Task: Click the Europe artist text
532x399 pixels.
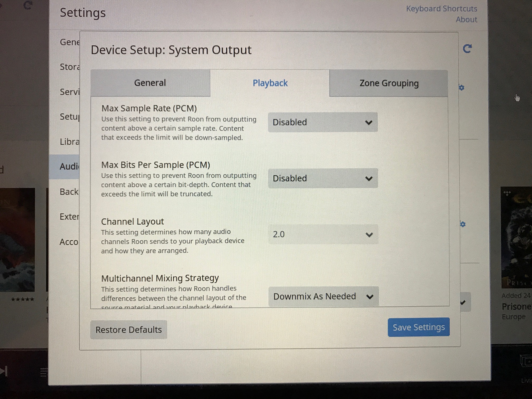Action: coord(514,317)
